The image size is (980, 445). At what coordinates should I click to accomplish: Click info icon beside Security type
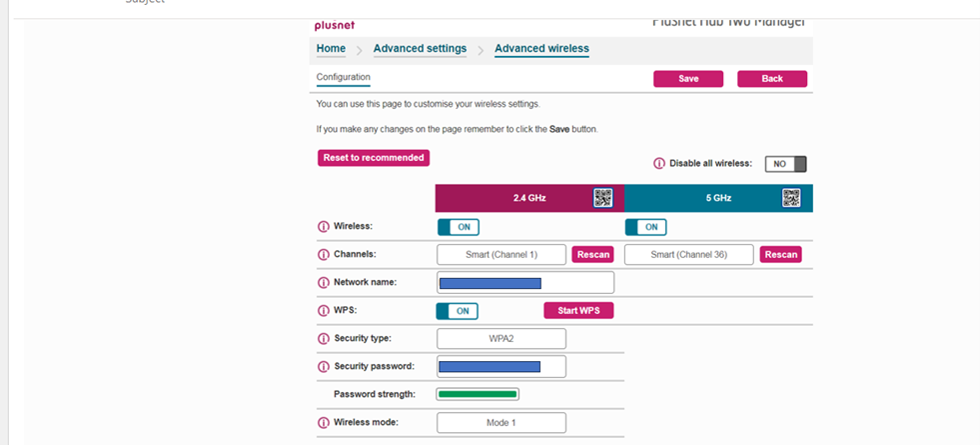[x=324, y=339]
